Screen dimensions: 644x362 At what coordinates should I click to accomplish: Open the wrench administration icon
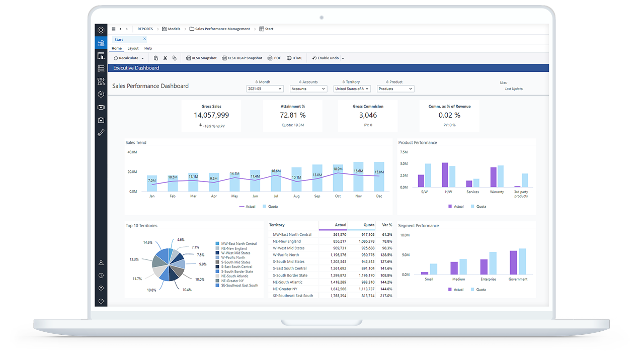coord(101,133)
